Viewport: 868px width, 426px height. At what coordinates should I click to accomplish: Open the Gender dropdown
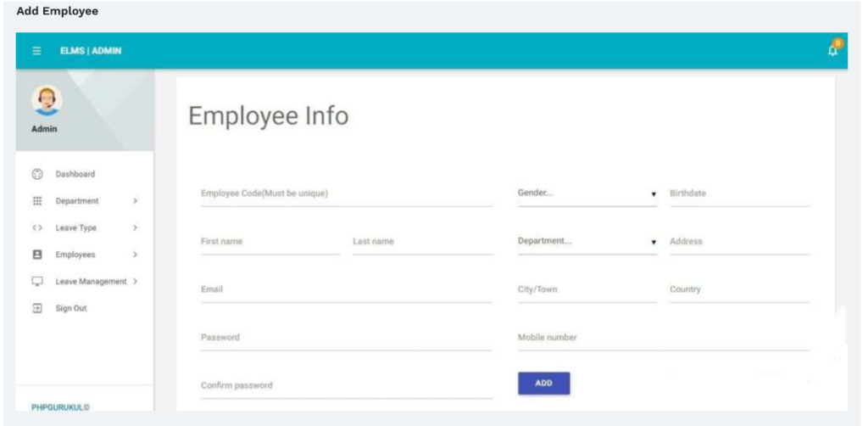[x=587, y=193]
